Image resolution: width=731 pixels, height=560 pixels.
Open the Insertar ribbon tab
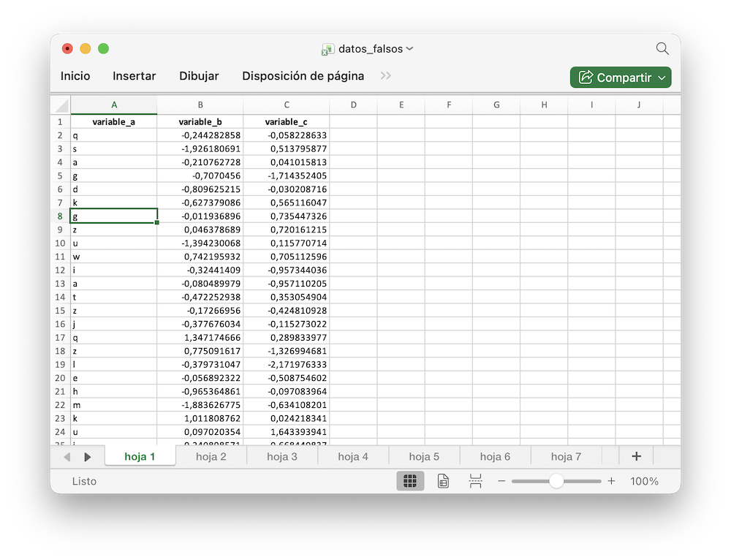click(134, 76)
